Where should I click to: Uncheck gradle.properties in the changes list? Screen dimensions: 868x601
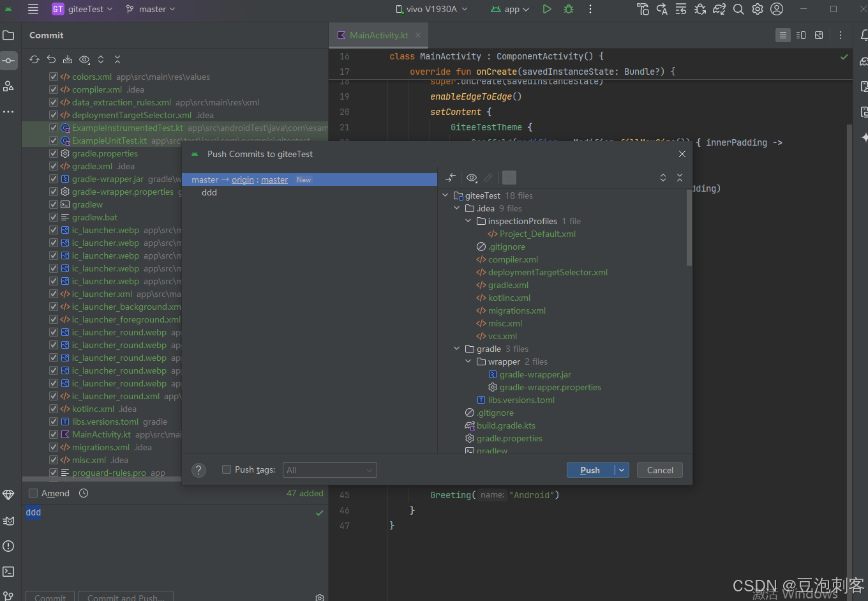click(54, 153)
